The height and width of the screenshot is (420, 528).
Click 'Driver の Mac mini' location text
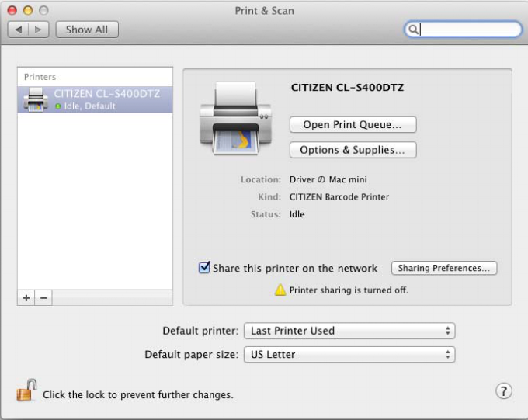[x=328, y=179]
